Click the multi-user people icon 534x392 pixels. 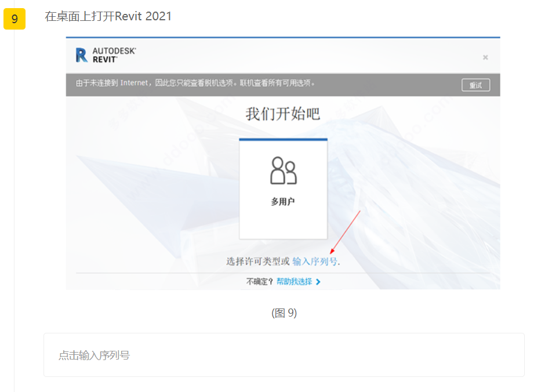[284, 170]
